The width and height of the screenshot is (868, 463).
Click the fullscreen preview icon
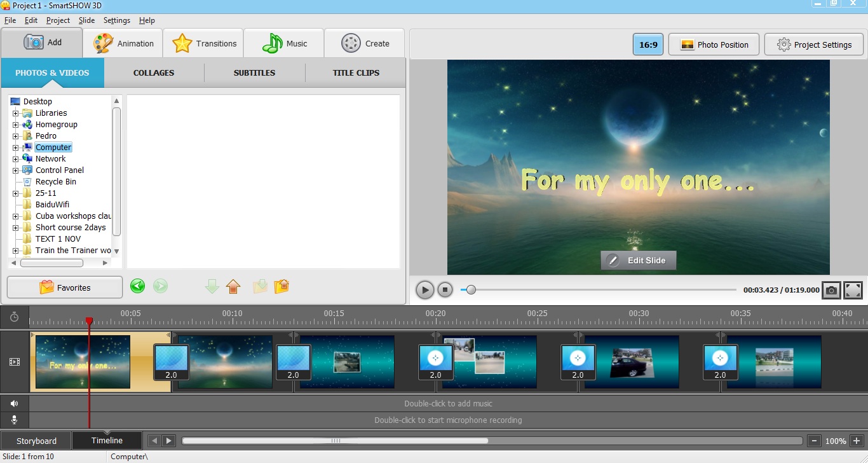coord(853,290)
